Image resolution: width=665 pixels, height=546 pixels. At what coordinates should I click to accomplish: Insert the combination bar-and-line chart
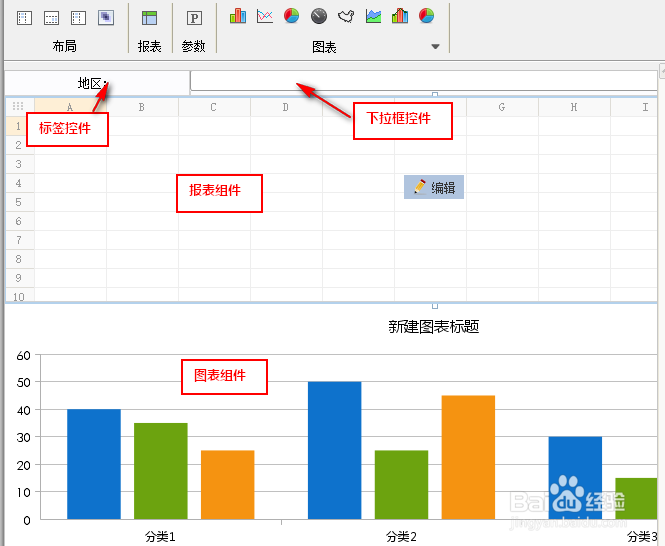point(400,16)
